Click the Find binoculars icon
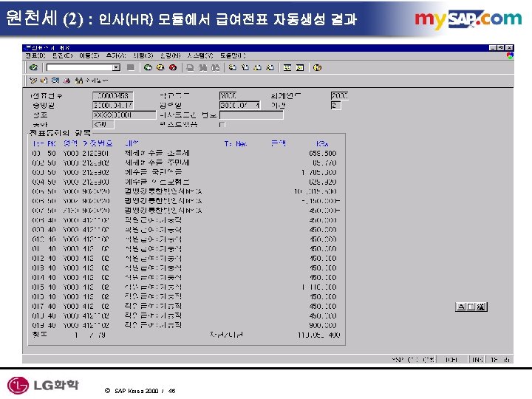The image size is (532, 399). [x=202, y=68]
